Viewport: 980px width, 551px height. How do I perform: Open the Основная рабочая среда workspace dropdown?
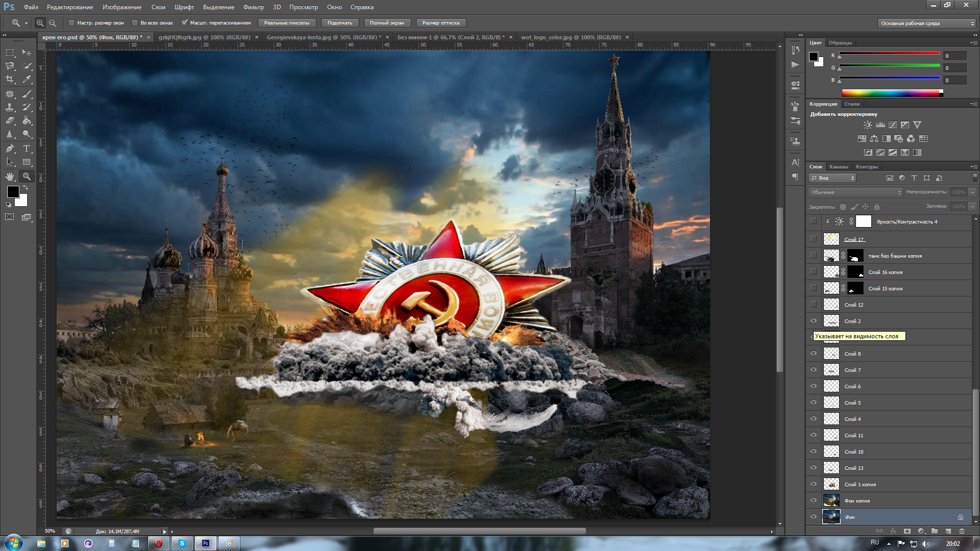[926, 23]
